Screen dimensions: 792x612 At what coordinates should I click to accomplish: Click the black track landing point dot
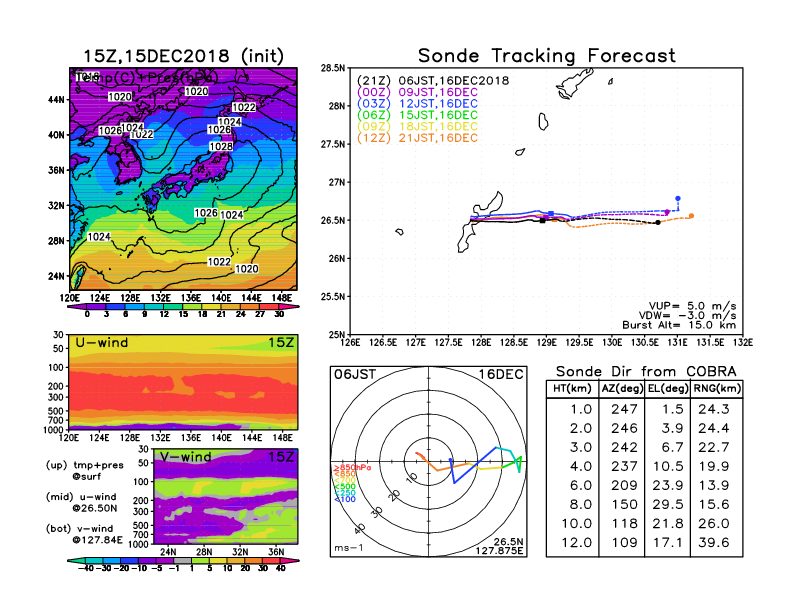pyautogui.click(x=658, y=223)
